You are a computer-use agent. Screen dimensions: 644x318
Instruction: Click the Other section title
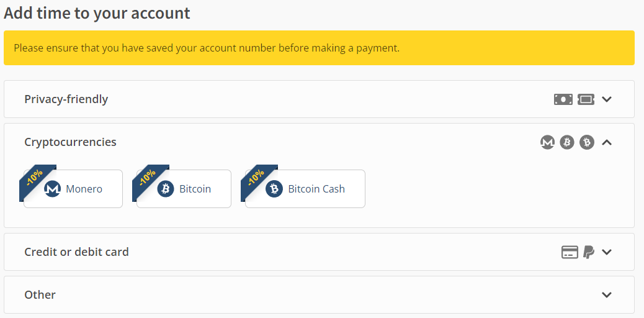tap(40, 295)
